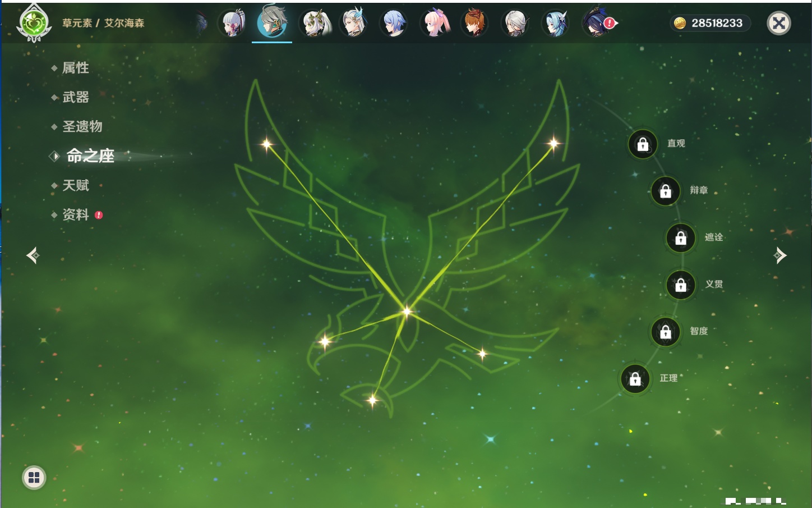Image resolution: width=812 pixels, height=508 pixels.
Task: Select the grey-haired avatar with hair stick
Action: pyautogui.click(x=515, y=24)
